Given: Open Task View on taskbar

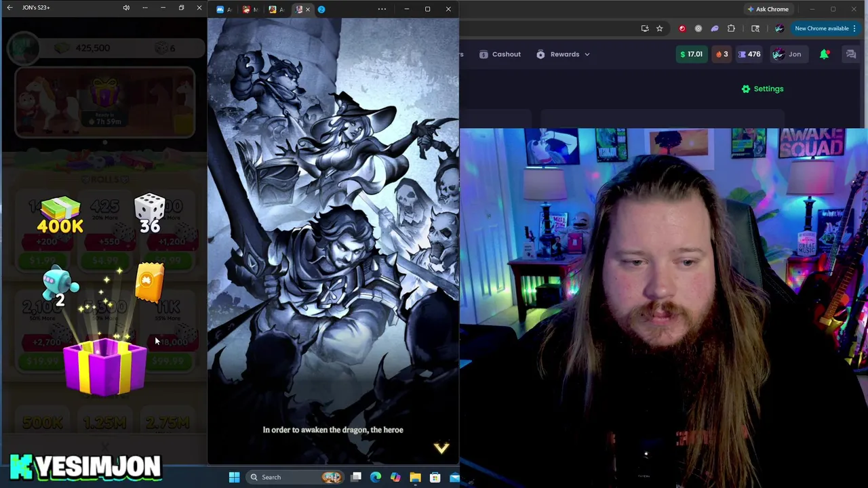Looking at the screenshot, I should (356, 477).
